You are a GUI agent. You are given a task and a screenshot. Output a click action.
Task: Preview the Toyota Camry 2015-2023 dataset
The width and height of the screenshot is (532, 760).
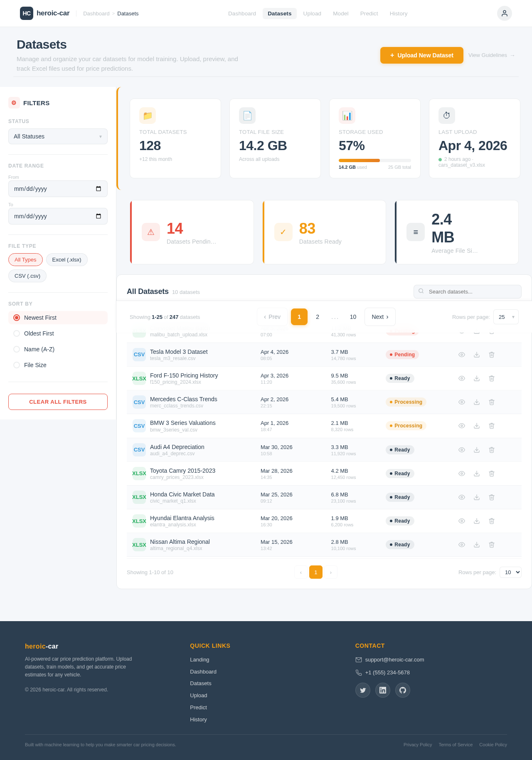pos(462,474)
